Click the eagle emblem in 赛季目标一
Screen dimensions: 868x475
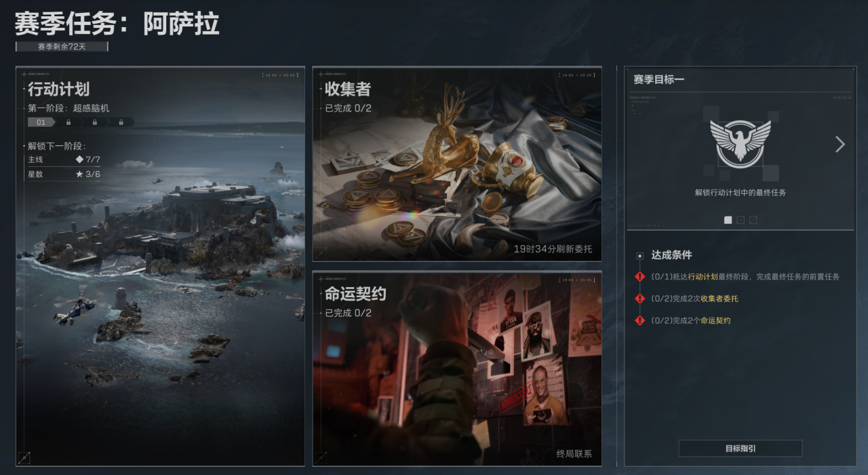point(741,144)
